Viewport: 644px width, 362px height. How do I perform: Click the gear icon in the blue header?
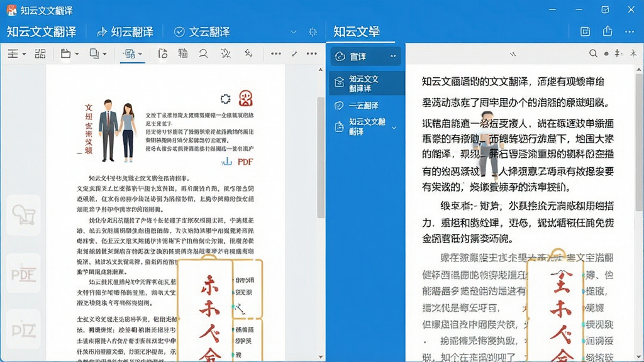click(x=313, y=32)
